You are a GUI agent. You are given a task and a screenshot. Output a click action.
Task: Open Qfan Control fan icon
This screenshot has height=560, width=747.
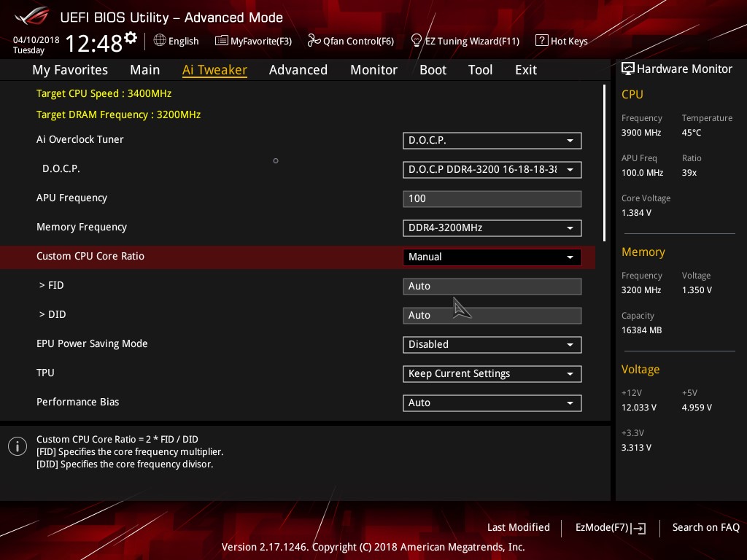pyautogui.click(x=314, y=41)
